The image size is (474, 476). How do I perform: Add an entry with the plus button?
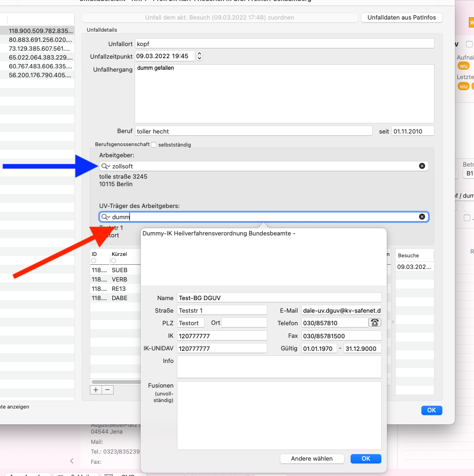[96, 390]
